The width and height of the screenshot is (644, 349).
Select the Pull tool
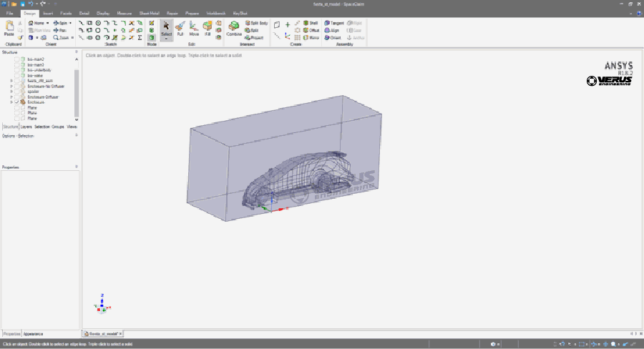(x=180, y=29)
